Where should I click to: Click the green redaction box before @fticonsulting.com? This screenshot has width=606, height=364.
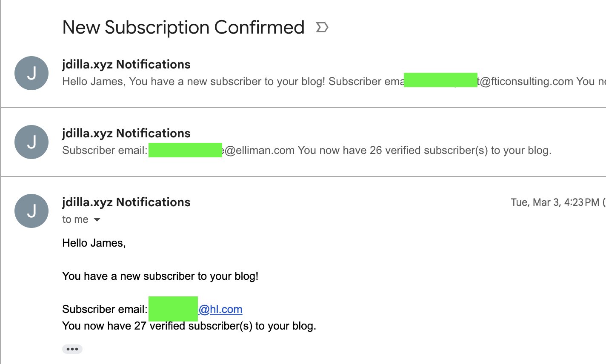point(440,80)
